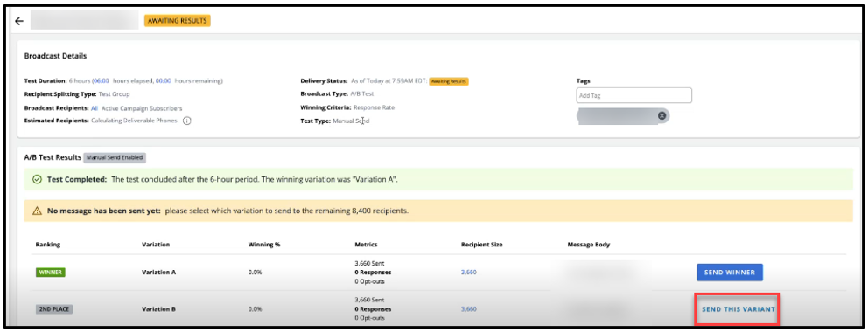
Task: Go back using the left arrow icon
Action: [19, 21]
